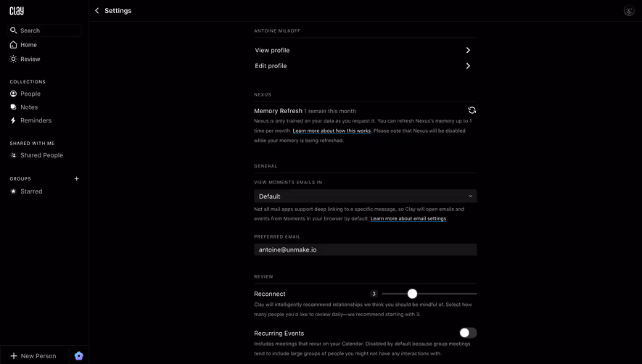
Task: Click the Search input field
Action: 45,30
